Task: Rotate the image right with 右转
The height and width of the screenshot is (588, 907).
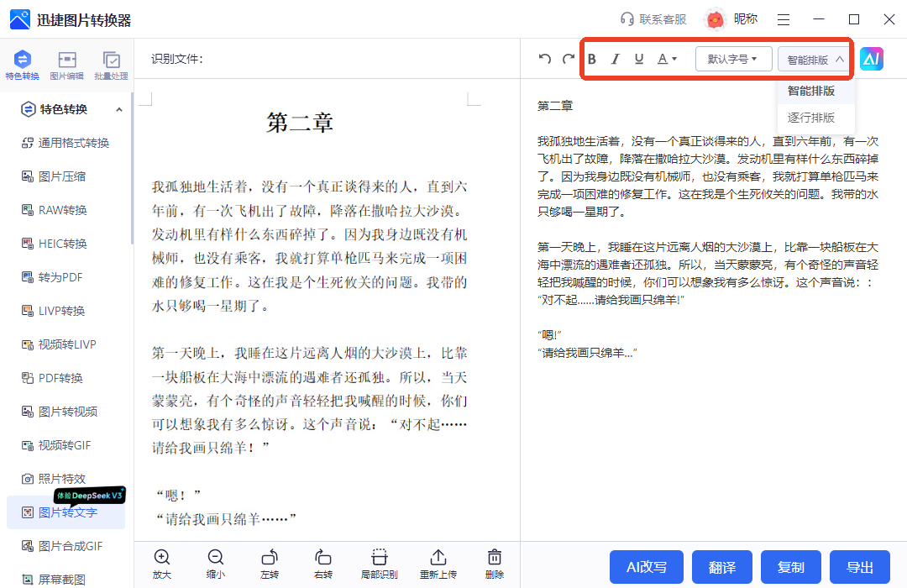Action: tap(322, 564)
